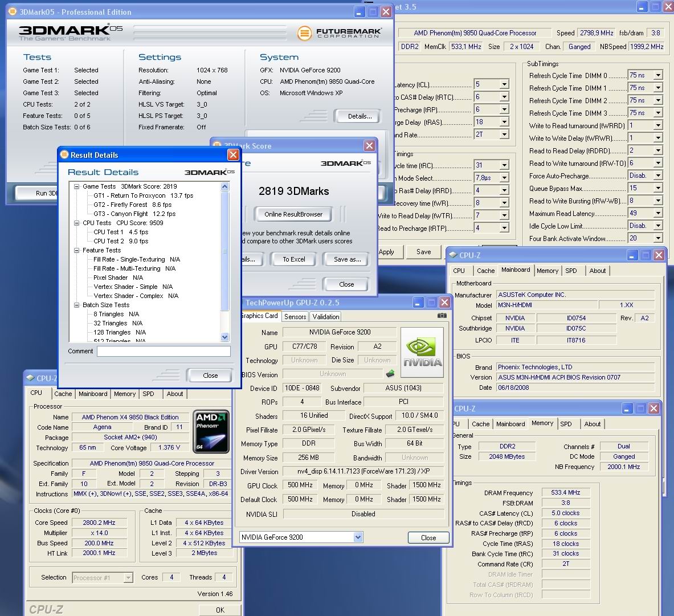The height and width of the screenshot is (616, 674).
Task: Collapse the Game Tests tree node
Action: (x=76, y=186)
